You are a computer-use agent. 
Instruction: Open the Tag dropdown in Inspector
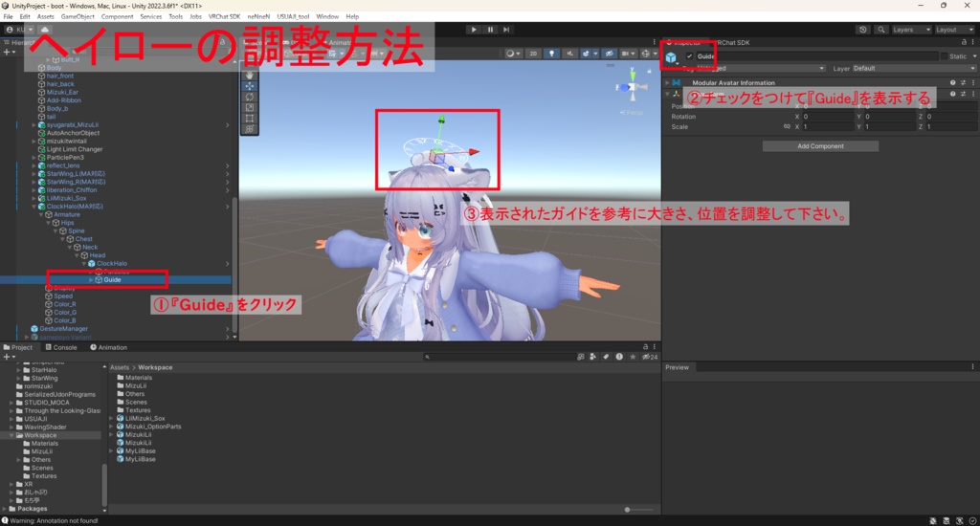(x=760, y=68)
